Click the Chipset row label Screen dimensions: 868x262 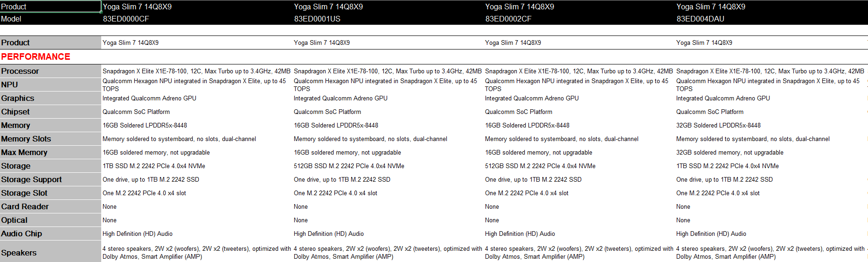tap(15, 112)
